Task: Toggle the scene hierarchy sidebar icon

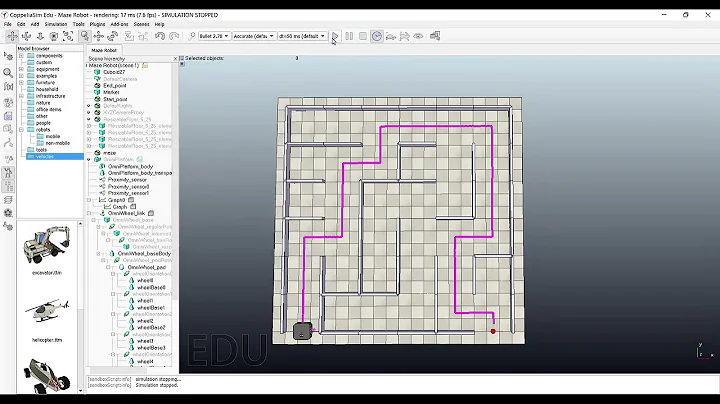Action: [8, 186]
